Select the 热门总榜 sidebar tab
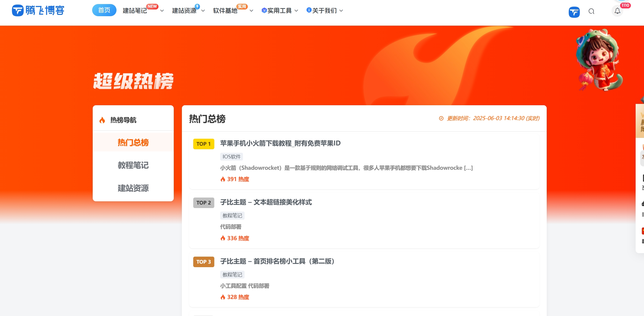The image size is (644, 316). [x=133, y=142]
